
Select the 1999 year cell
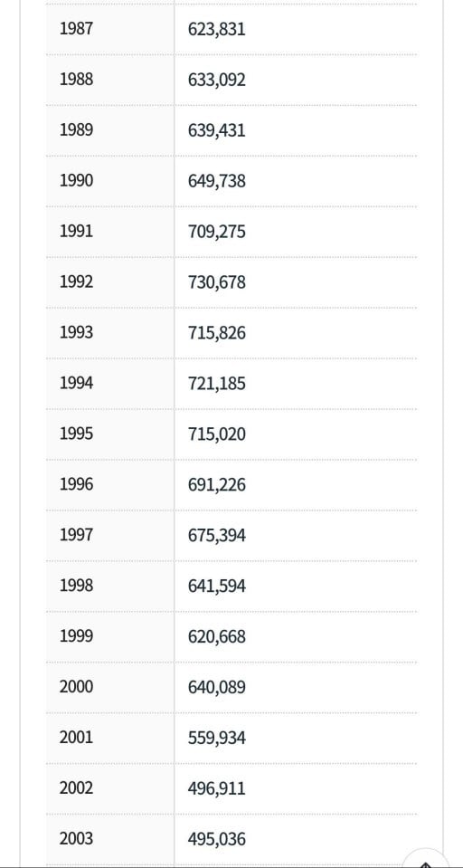tap(110, 636)
